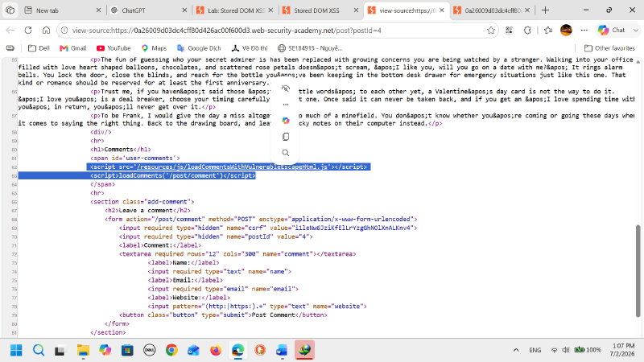Hide the mini selection menu eye icon
The height and width of the screenshot is (362, 644).
(286, 88)
